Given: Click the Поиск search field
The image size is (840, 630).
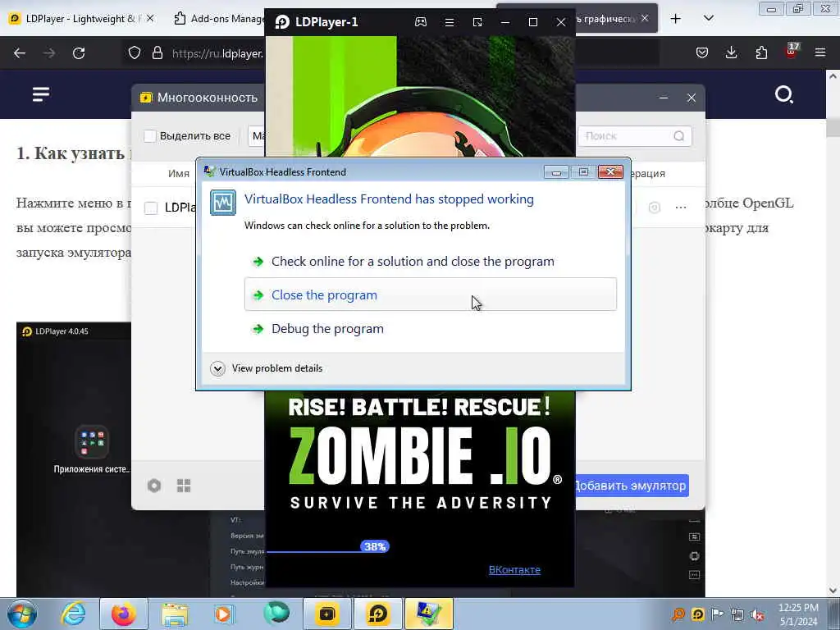Looking at the screenshot, I should (635, 136).
